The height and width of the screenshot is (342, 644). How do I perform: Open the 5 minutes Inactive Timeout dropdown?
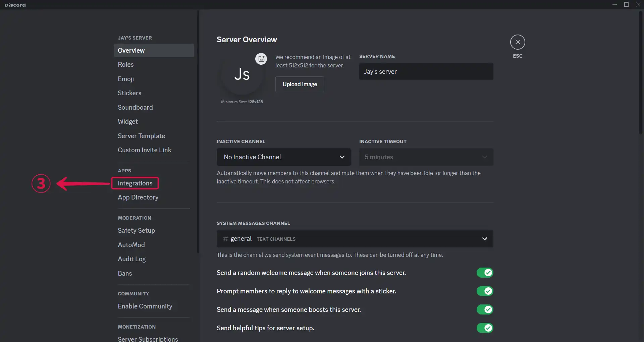click(426, 157)
